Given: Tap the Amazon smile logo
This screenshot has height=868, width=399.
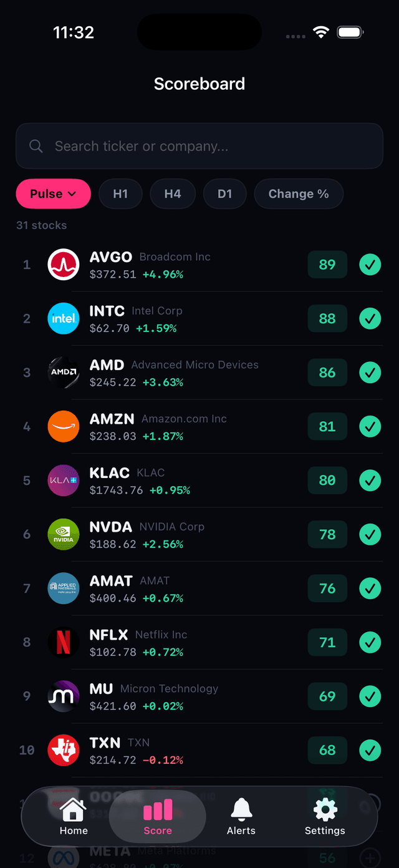Looking at the screenshot, I should coord(63,426).
